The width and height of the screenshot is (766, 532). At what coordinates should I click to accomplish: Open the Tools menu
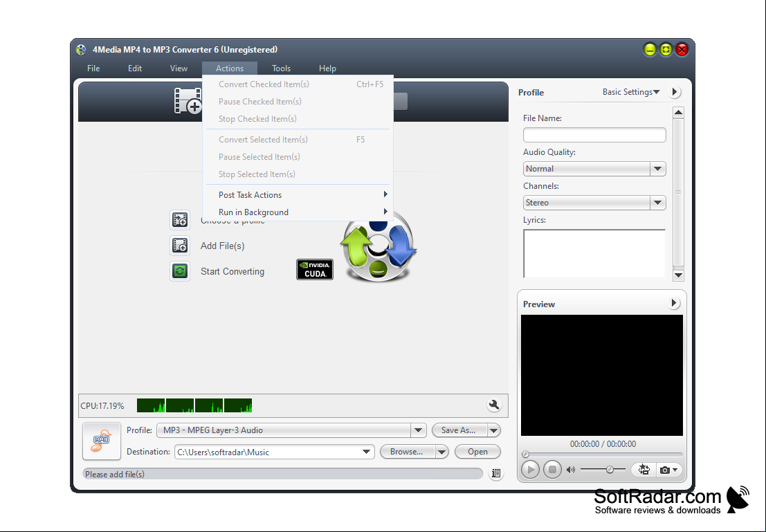[281, 68]
